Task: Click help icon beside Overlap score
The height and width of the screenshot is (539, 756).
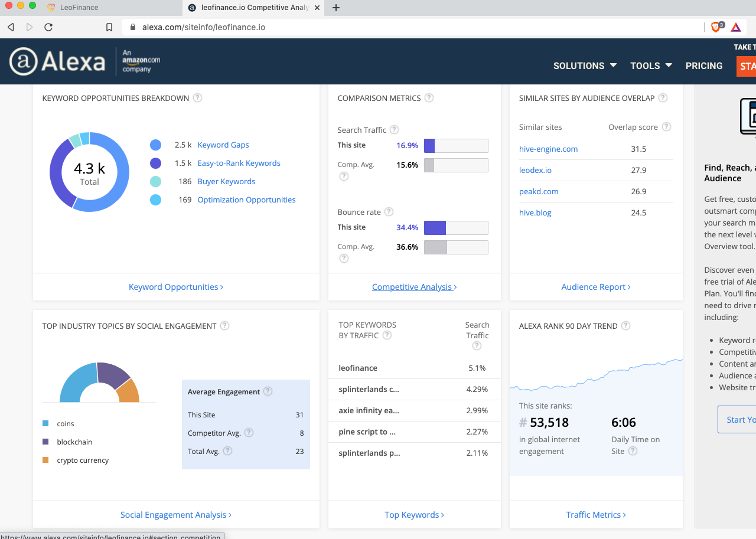Action: pyautogui.click(x=667, y=127)
